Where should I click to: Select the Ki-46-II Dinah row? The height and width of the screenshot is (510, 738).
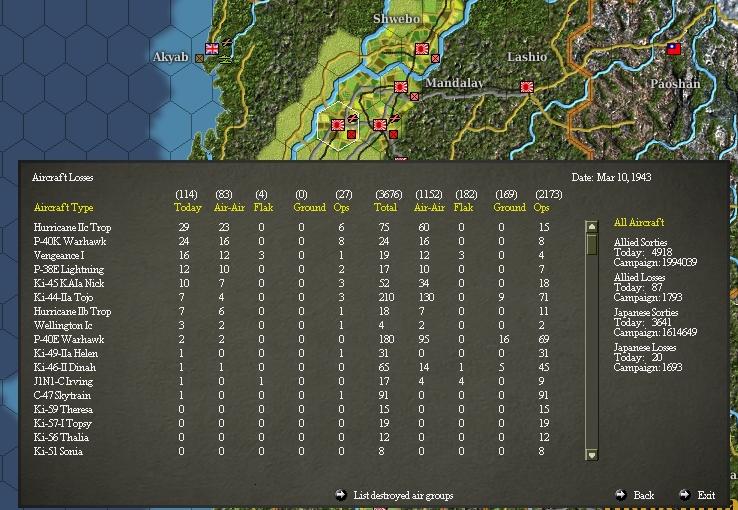click(x=291, y=367)
